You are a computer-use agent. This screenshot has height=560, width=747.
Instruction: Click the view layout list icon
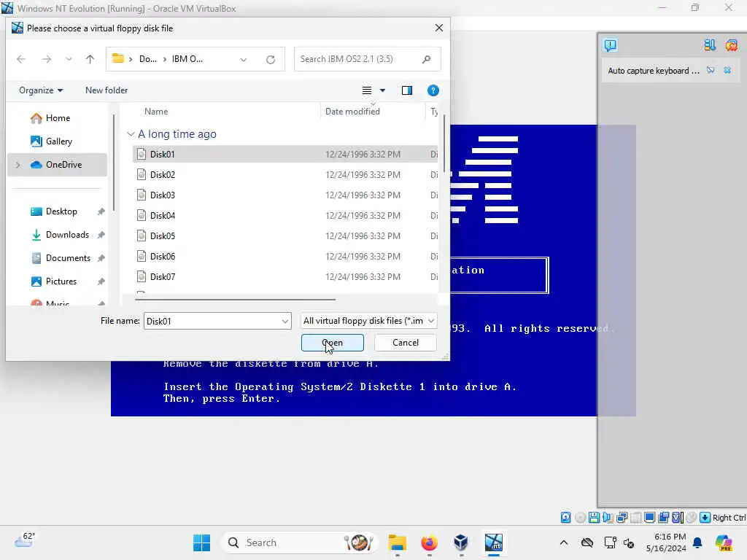(367, 90)
